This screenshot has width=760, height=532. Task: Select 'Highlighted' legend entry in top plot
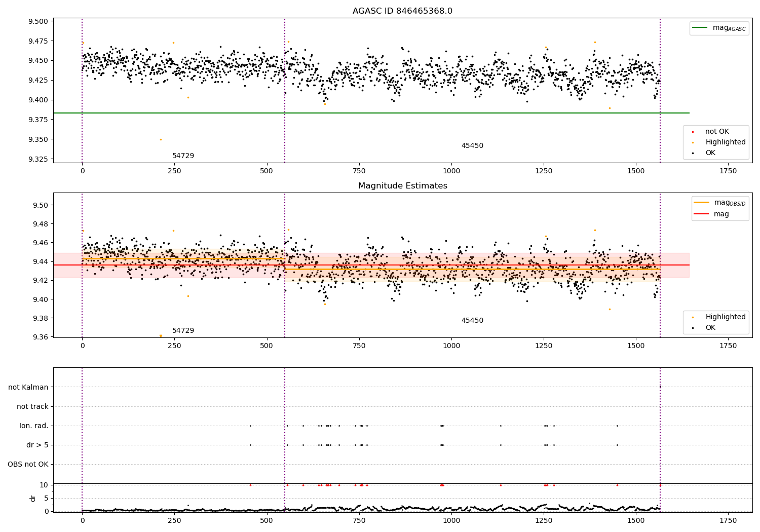tap(726, 142)
